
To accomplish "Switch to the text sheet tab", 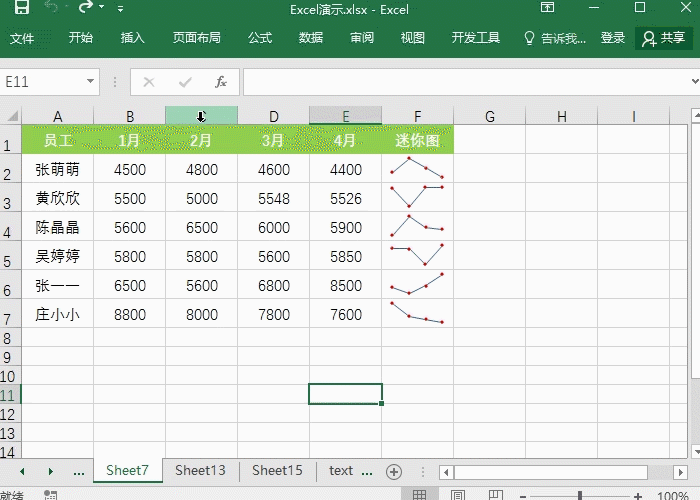I will click(341, 470).
